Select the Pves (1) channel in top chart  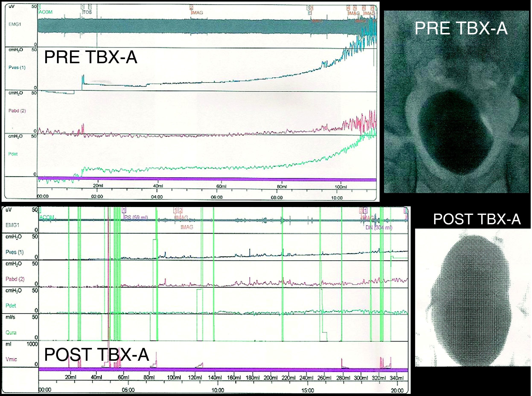17,67
